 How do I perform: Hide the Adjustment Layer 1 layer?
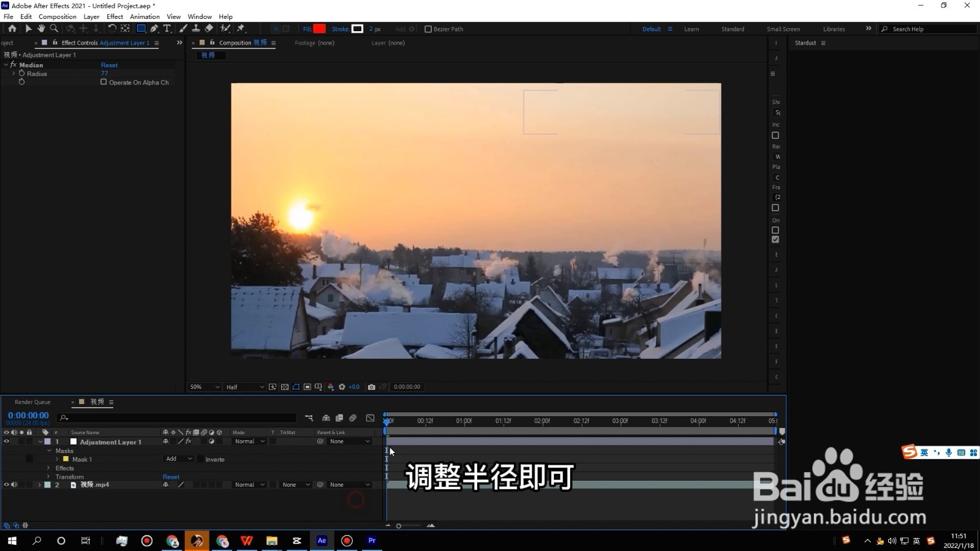point(6,441)
